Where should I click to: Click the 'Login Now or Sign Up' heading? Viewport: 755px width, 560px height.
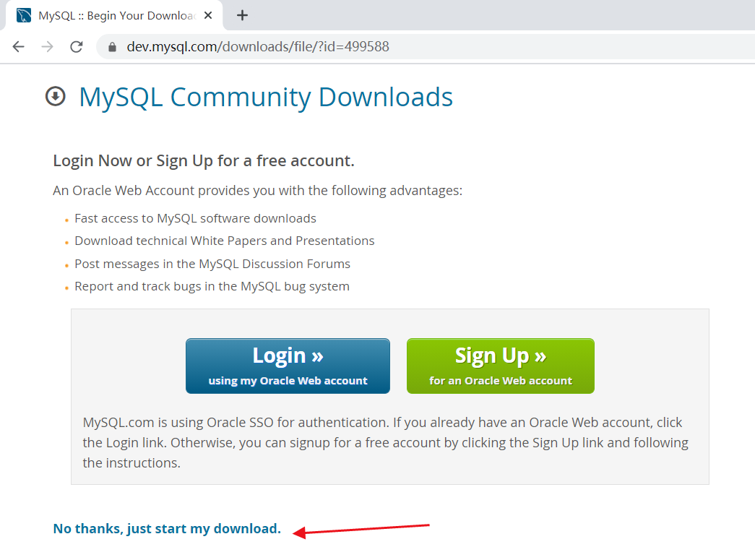(x=204, y=160)
